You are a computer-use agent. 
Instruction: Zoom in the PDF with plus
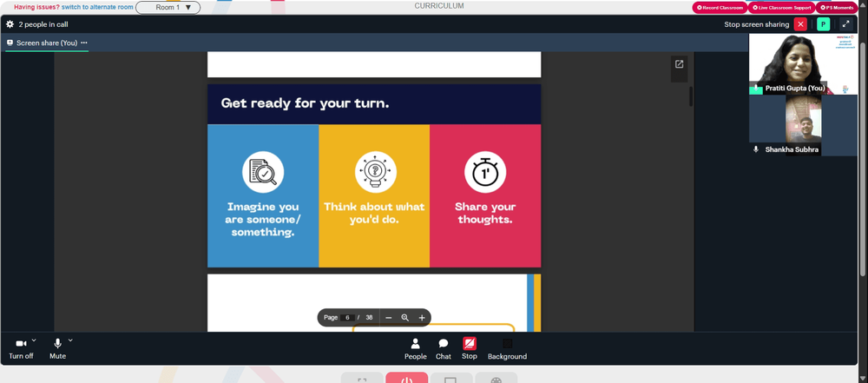(x=422, y=318)
